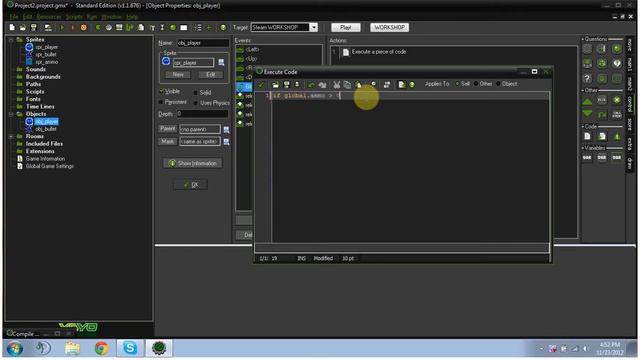Open the Mask selection menu icon
The width and height of the screenshot is (640, 360).
pyautogui.click(x=226, y=142)
